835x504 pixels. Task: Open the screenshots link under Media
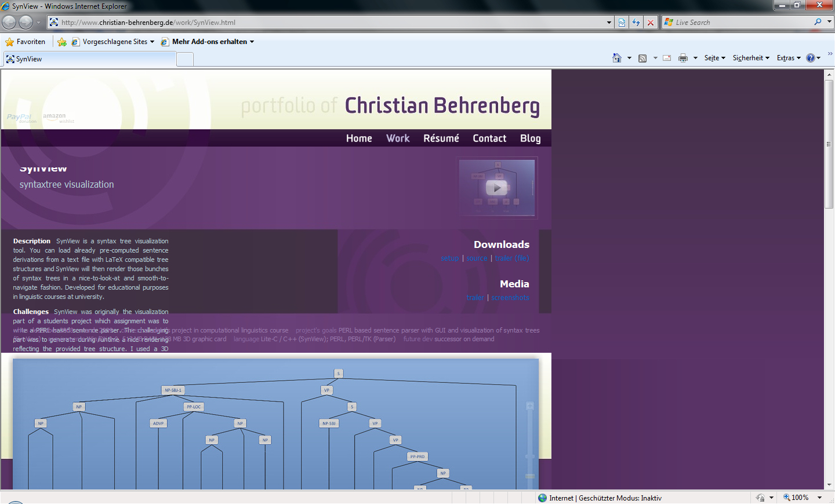coord(510,298)
